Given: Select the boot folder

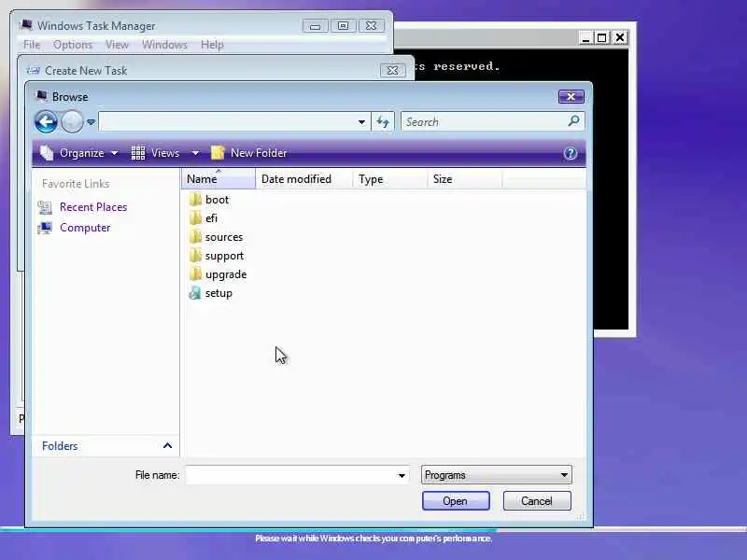Looking at the screenshot, I should pyautogui.click(x=209, y=200).
